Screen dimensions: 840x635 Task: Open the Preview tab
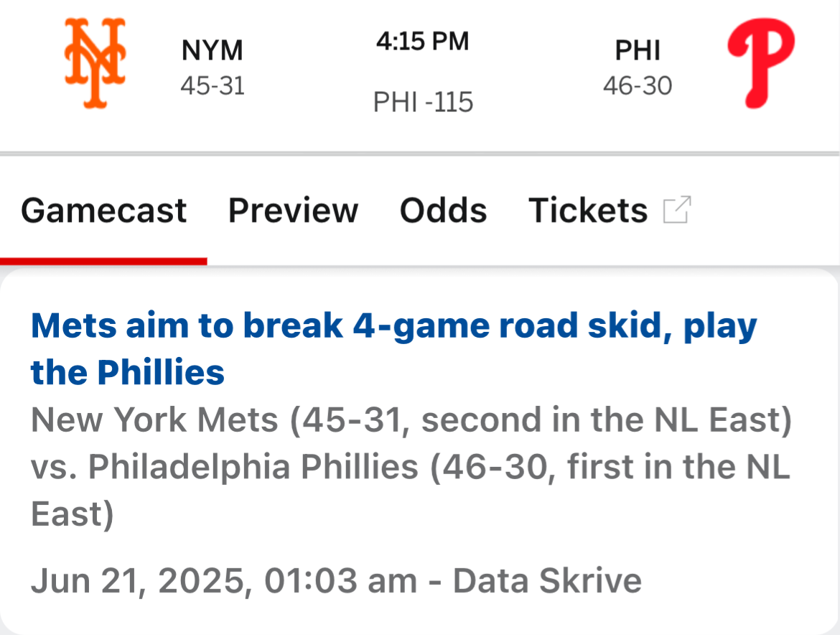coord(293,210)
